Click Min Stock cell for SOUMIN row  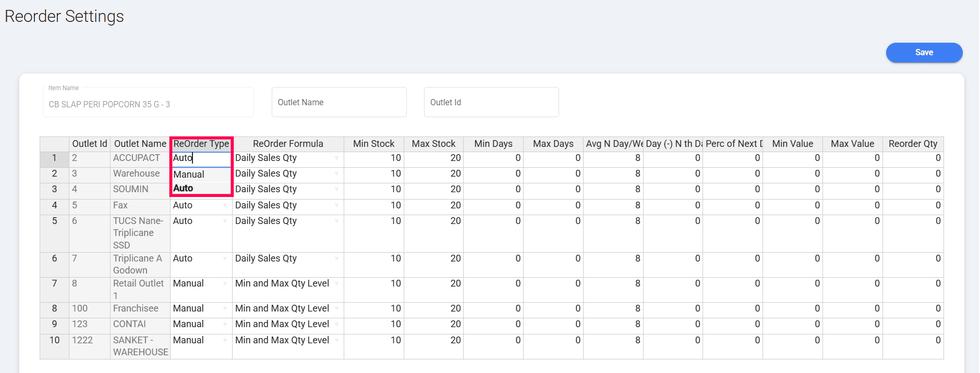click(x=373, y=190)
